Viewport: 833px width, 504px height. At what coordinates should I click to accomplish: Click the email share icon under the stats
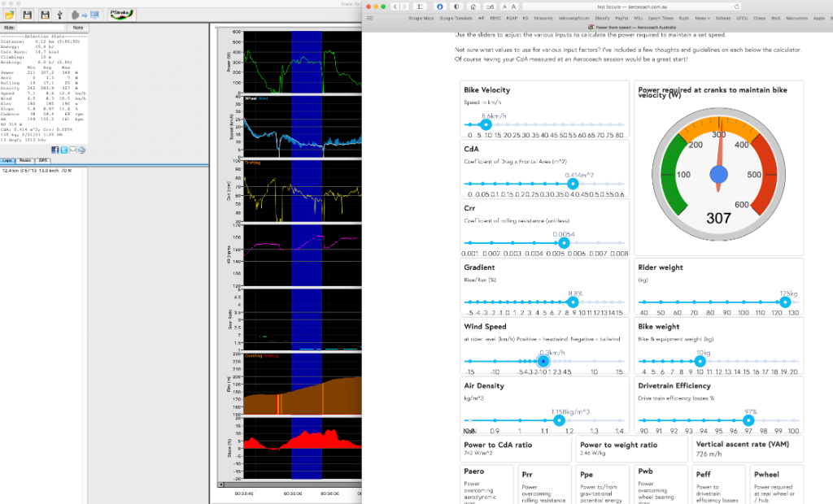(73, 150)
